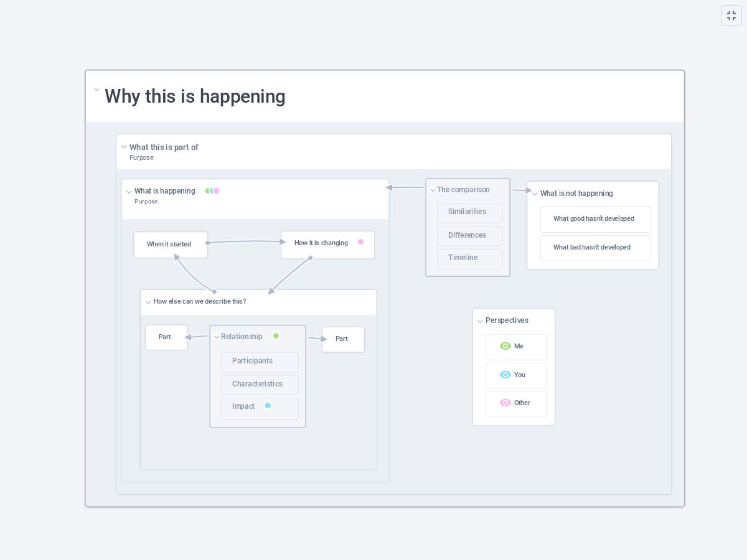Collapse the What is happening box
Image resolution: width=747 pixels, height=560 pixels.
coord(129,192)
